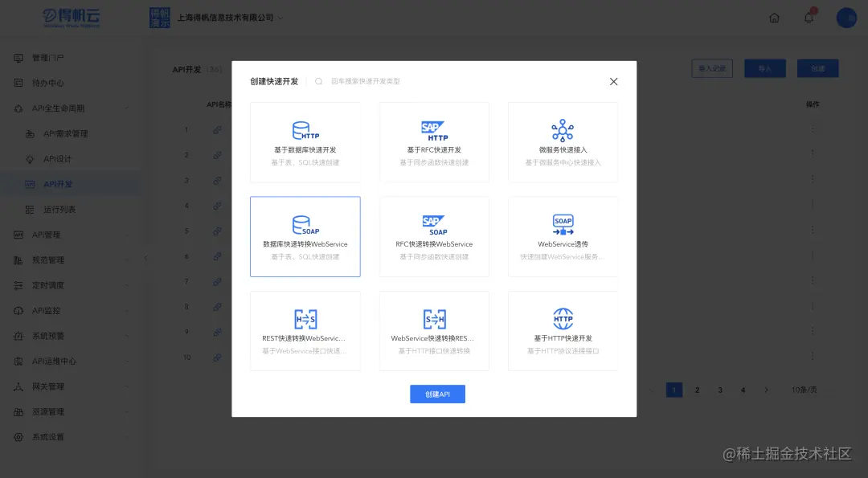Viewport: 868px width, 478px height.
Task: Collapse the sidebar with the chevron handle
Action: (146, 257)
